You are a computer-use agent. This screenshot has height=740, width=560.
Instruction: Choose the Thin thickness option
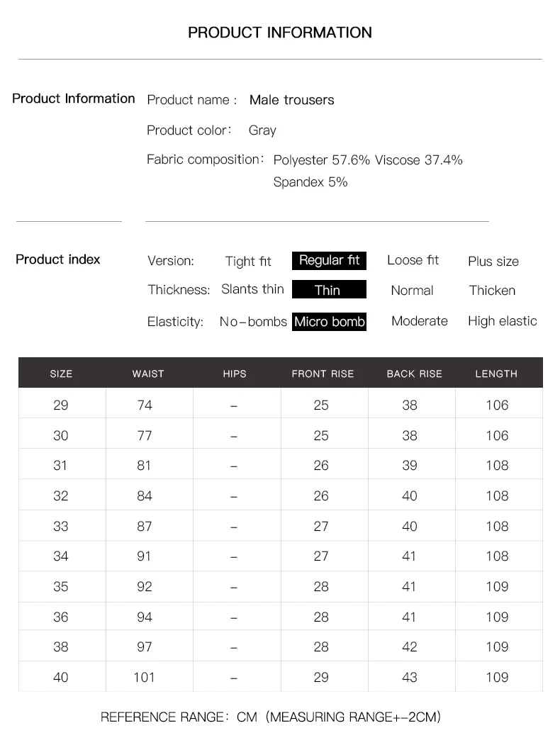point(329,290)
